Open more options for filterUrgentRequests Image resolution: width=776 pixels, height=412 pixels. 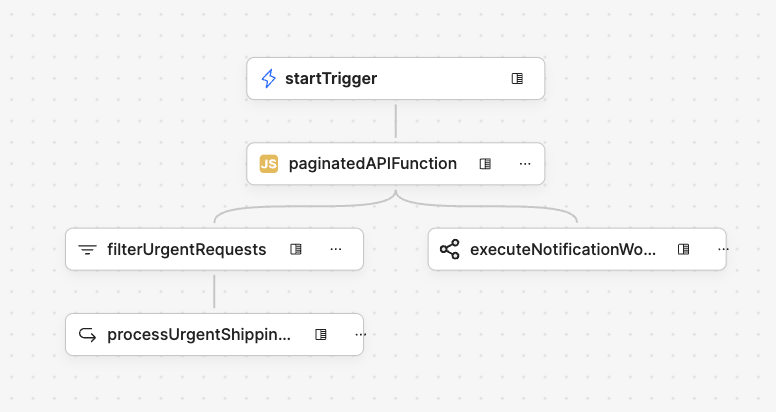336,249
